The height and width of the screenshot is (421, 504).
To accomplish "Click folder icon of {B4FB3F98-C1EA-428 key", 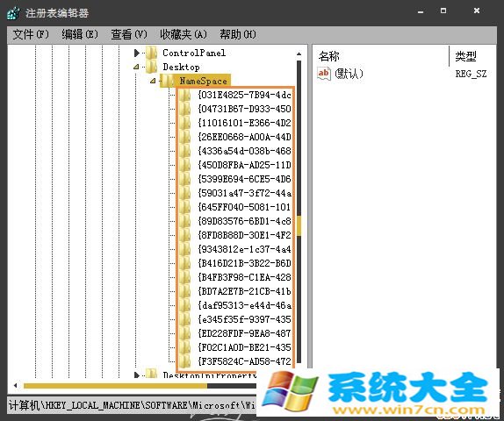I will pos(184,277).
